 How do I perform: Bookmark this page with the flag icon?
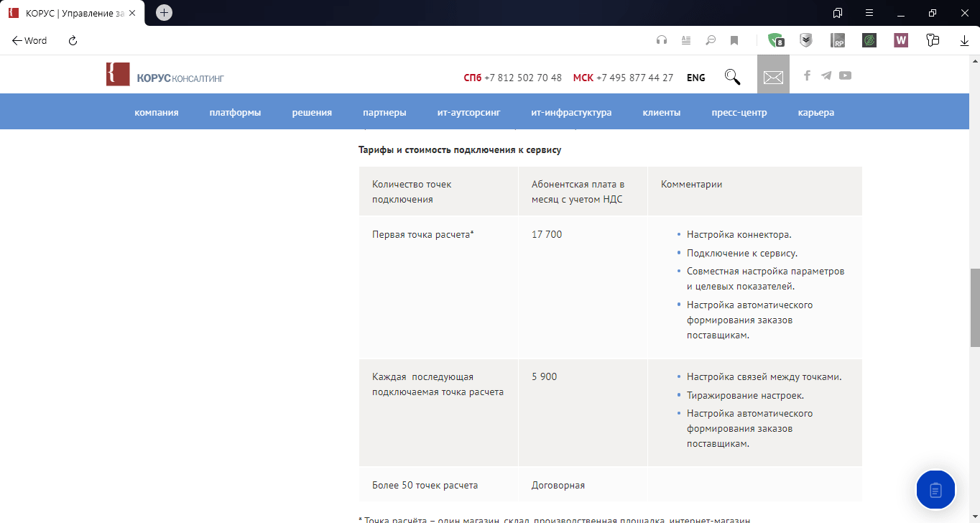tap(734, 40)
